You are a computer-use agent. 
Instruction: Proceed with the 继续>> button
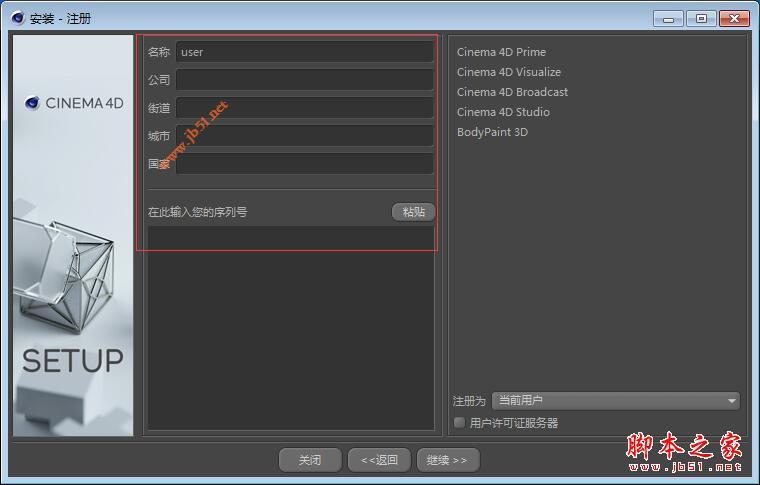[448, 460]
